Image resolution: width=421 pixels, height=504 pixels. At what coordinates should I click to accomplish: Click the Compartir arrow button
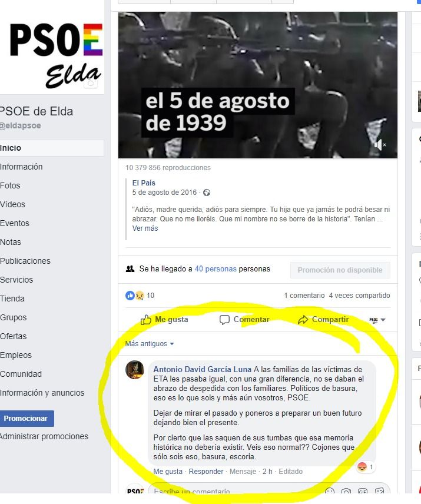coord(323,320)
